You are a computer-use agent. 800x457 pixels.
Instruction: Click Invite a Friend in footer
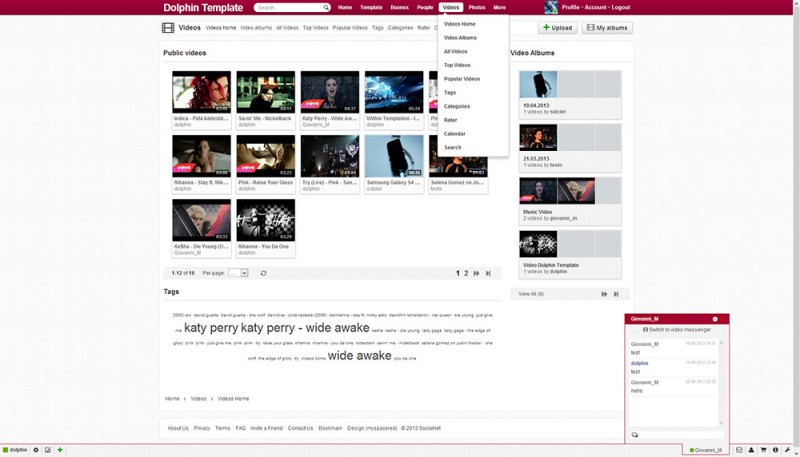click(266, 428)
